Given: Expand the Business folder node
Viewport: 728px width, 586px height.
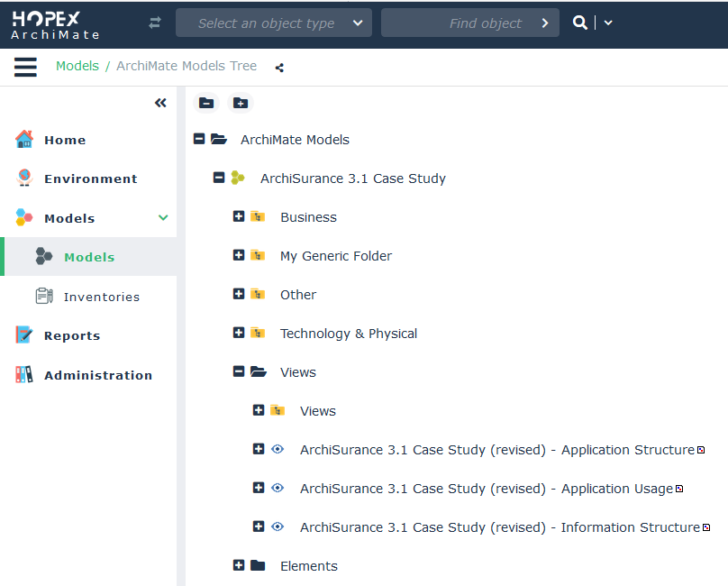Looking at the screenshot, I should coord(239,217).
